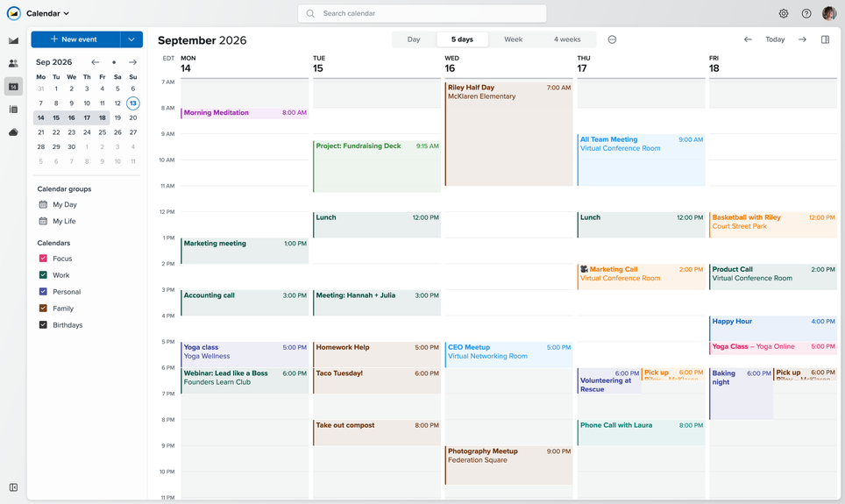Image resolution: width=845 pixels, height=504 pixels.
Task: Open the Homework Help event
Action: (377, 355)
